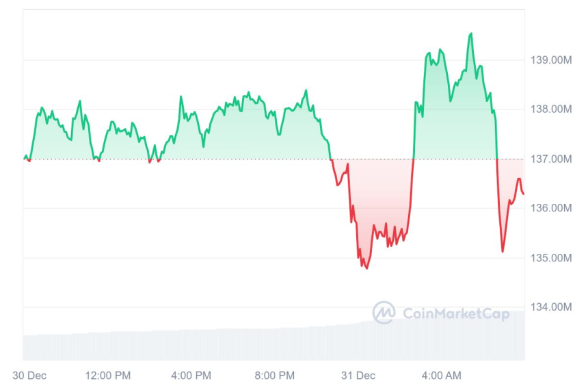Click the 136.00M y-axis label
Screen dimensions: 588x392
click(551, 208)
